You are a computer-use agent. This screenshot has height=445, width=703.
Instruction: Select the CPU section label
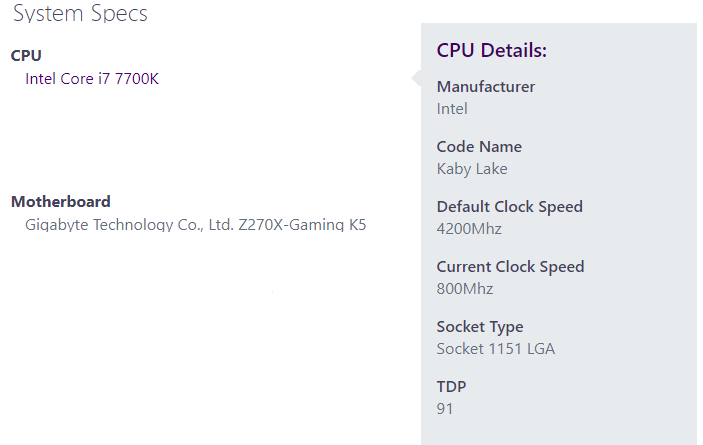(x=26, y=56)
